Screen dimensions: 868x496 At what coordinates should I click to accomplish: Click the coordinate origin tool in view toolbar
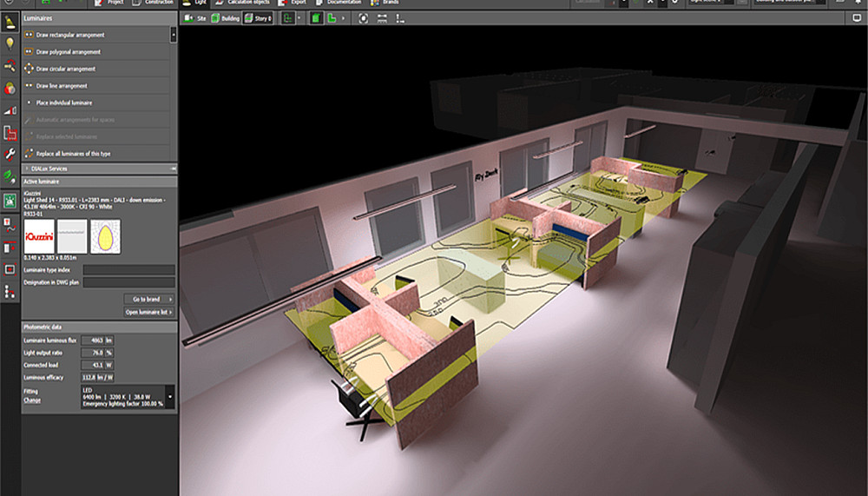[x=400, y=18]
